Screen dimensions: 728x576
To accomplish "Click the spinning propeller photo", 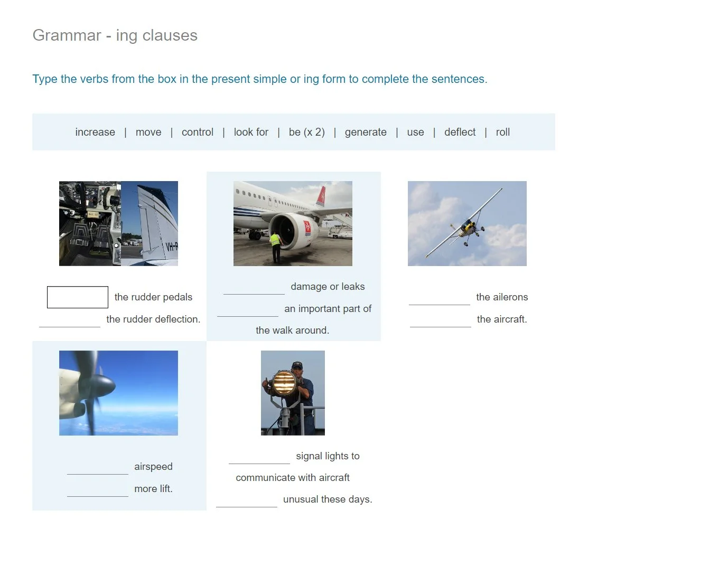I will [x=118, y=393].
